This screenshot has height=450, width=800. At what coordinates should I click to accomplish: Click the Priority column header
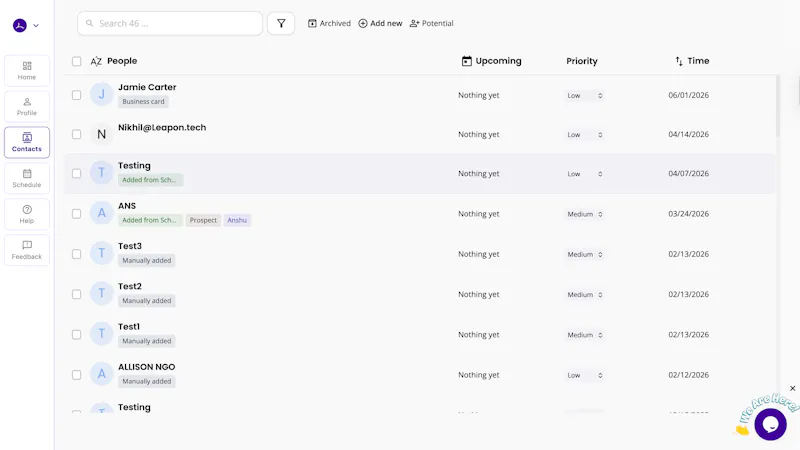pyautogui.click(x=582, y=61)
